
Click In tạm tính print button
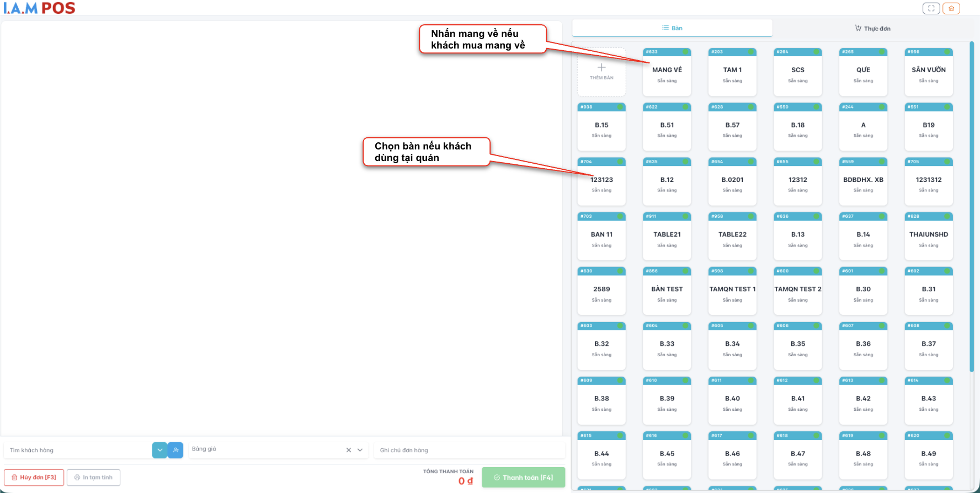click(x=93, y=478)
